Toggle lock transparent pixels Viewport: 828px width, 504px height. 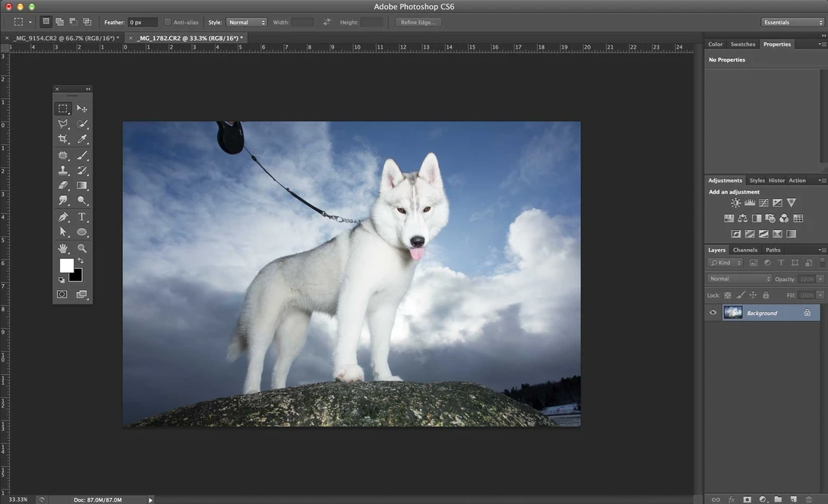tap(728, 295)
